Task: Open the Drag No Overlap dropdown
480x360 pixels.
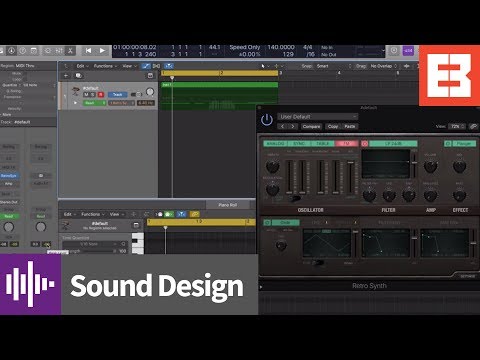Action: click(x=383, y=66)
